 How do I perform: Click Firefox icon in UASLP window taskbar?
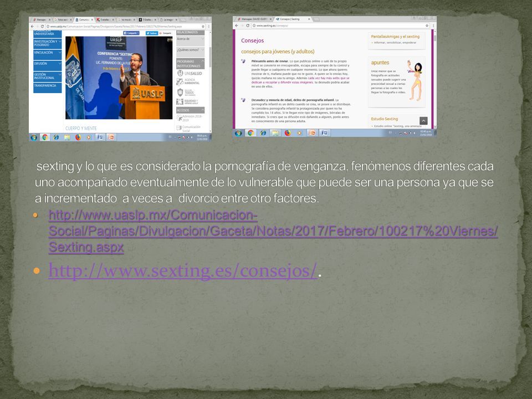pos(78,137)
